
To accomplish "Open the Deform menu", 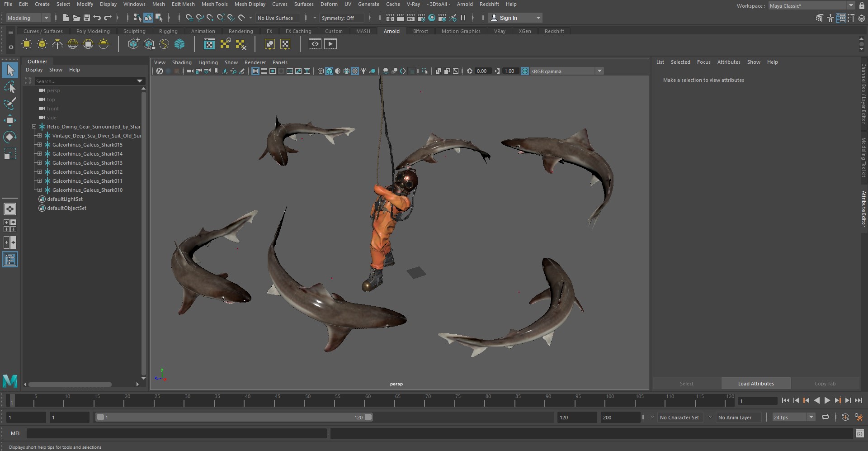I will [329, 4].
